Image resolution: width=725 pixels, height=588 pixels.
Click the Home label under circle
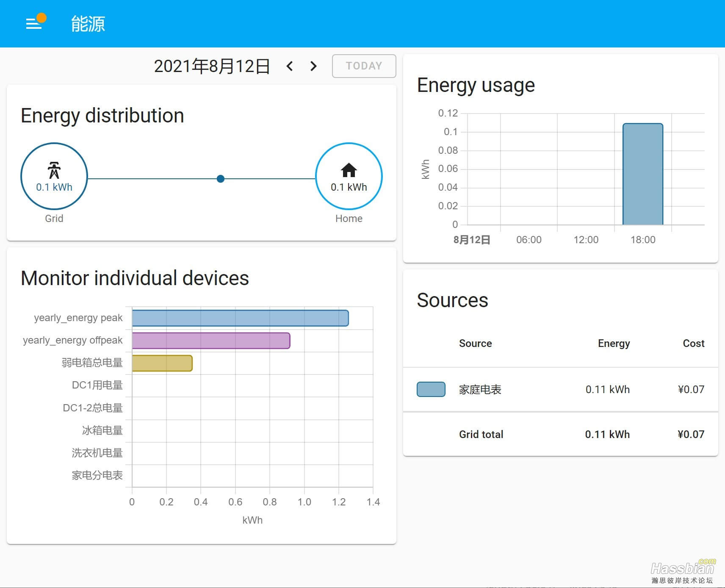(349, 219)
